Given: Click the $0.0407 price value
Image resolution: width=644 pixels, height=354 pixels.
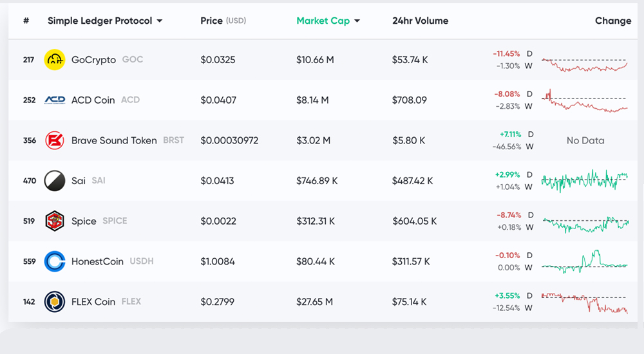Looking at the screenshot, I should point(218,100).
